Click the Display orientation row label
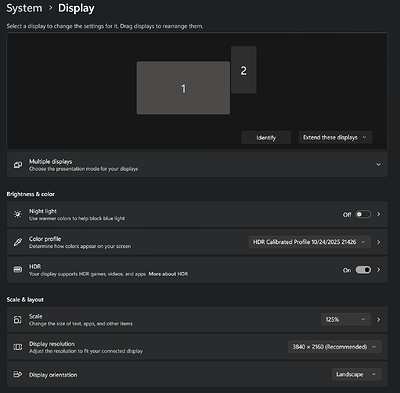The image size is (400, 393). [53, 375]
